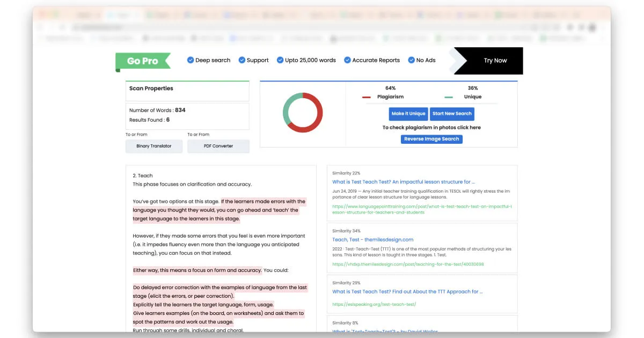Screen dimensions: 644x338
Task: Open the 'Teach, Test – themilesdesign.com' result
Action: (x=372, y=240)
